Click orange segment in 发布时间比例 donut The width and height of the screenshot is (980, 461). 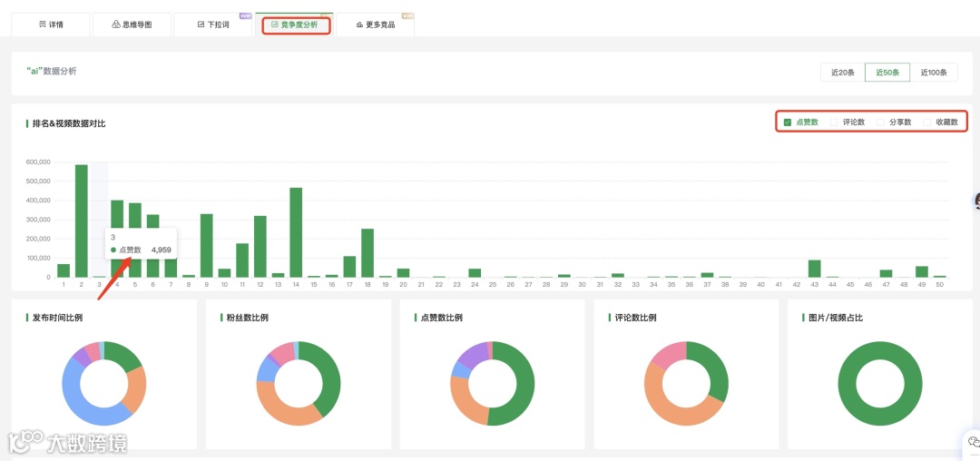point(135,388)
